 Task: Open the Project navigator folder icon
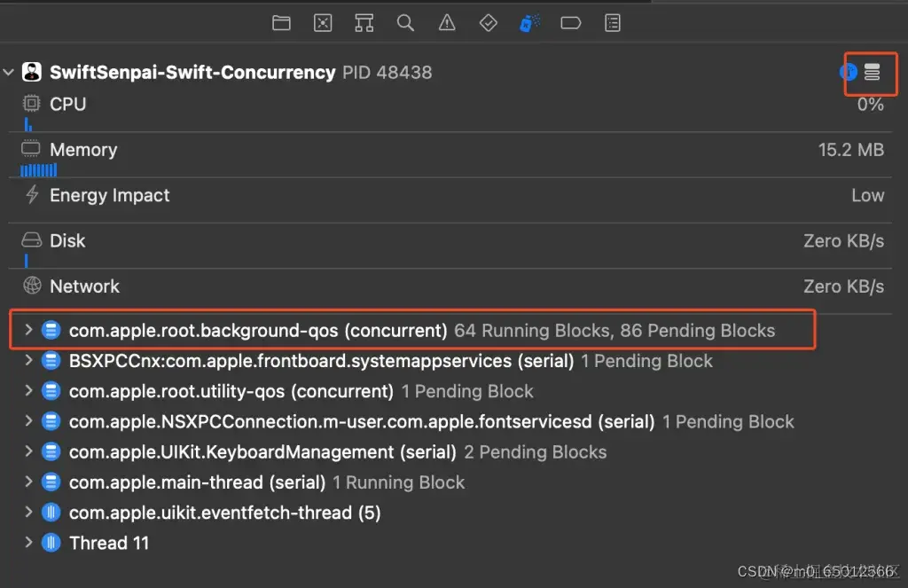tap(281, 23)
